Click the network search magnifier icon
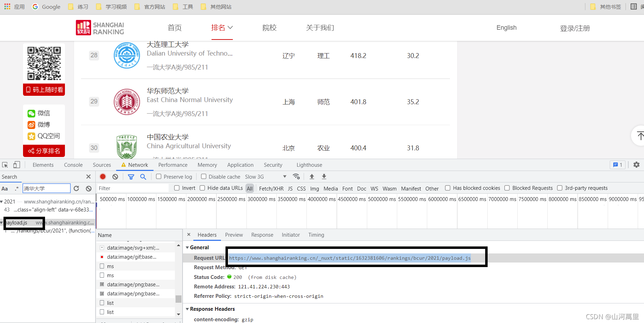 pyautogui.click(x=143, y=177)
